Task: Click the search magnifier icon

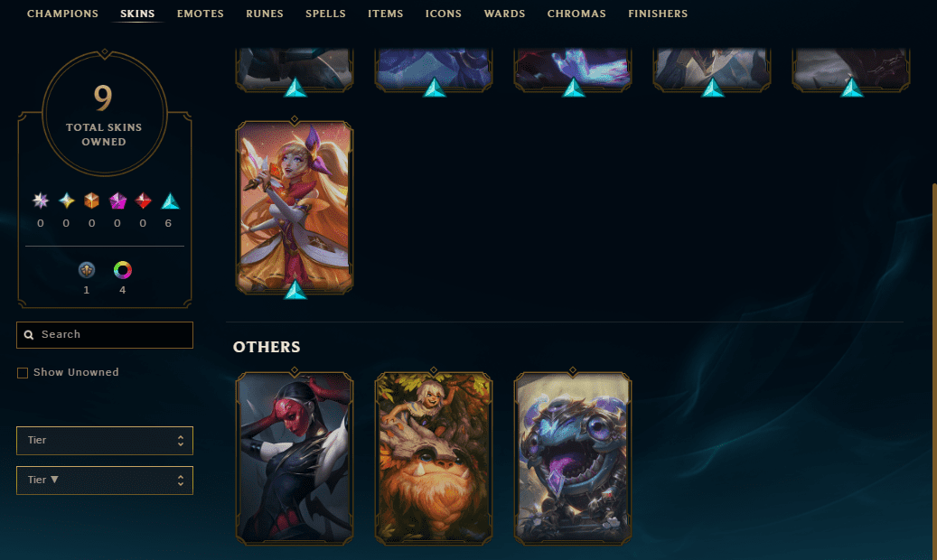Action: 29,335
